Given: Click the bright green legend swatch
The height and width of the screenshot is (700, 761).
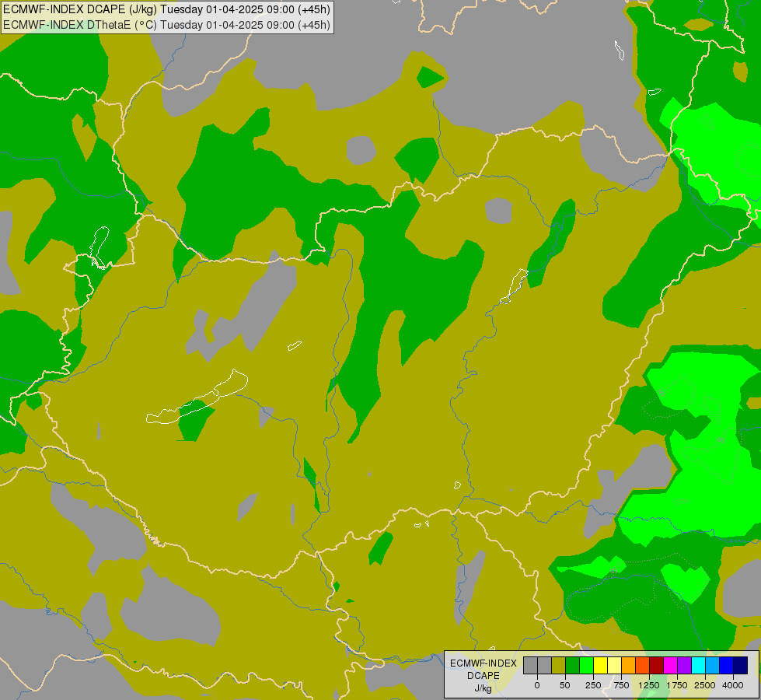Looking at the screenshot, I should click(587, 665).
